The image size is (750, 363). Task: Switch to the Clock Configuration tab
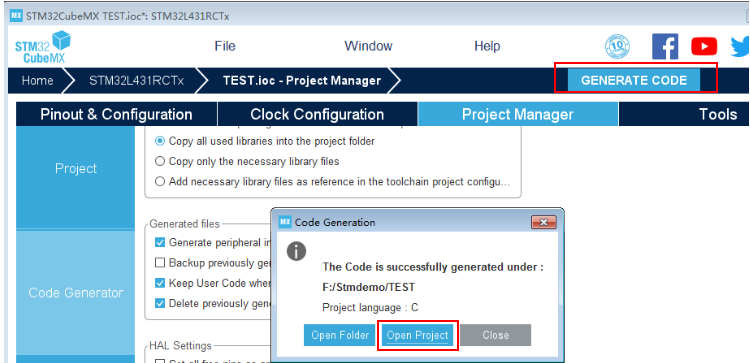pyautogui.click(x=317, y=114)
